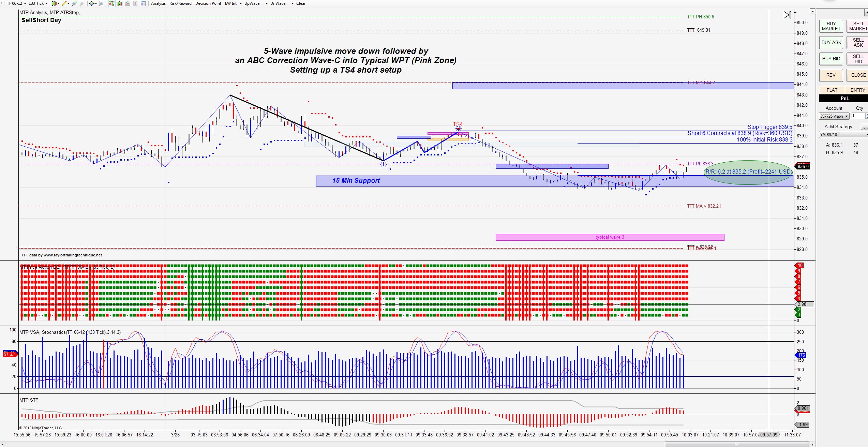Open the 133 Tick interval dropdown

pyautogui.click(x=38, y=3)
